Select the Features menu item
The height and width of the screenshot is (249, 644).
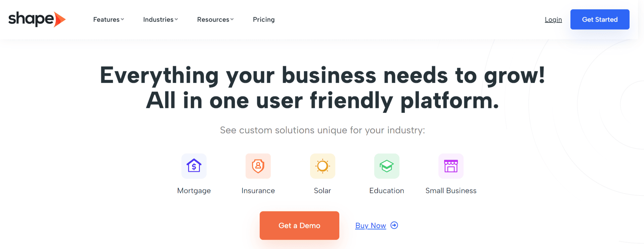(106, 19)
